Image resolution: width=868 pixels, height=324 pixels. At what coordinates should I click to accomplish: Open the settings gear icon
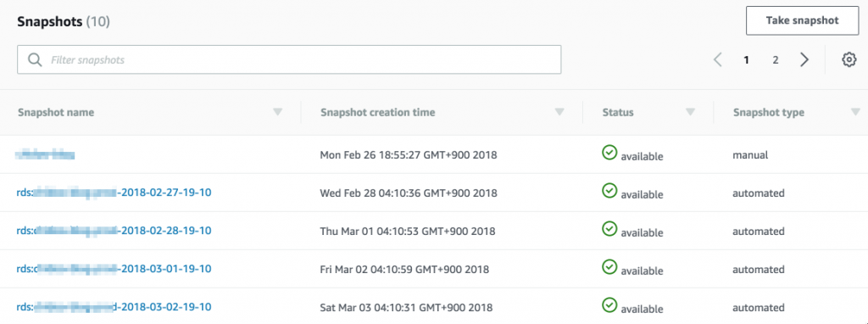(849, 60)
